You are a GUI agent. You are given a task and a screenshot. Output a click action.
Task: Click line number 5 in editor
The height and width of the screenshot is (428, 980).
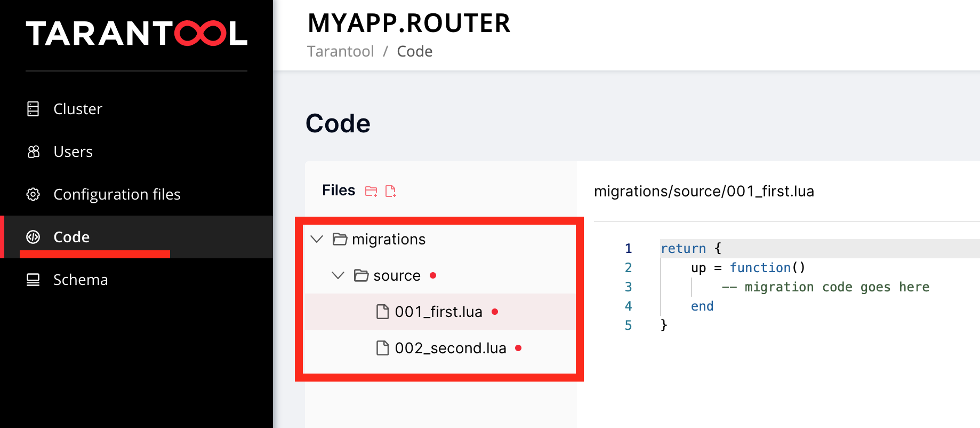click(x=628, y=326)
